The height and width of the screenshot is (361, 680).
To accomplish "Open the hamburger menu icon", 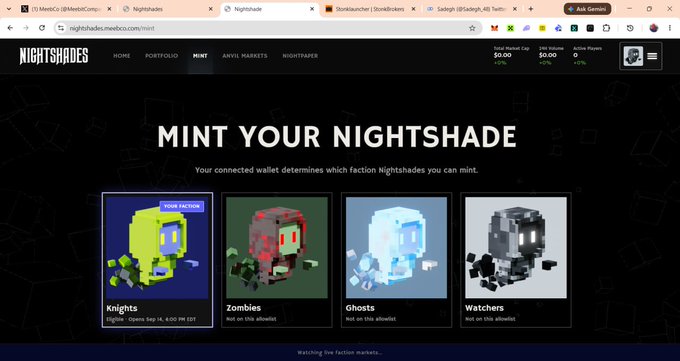I will (652, 56).
